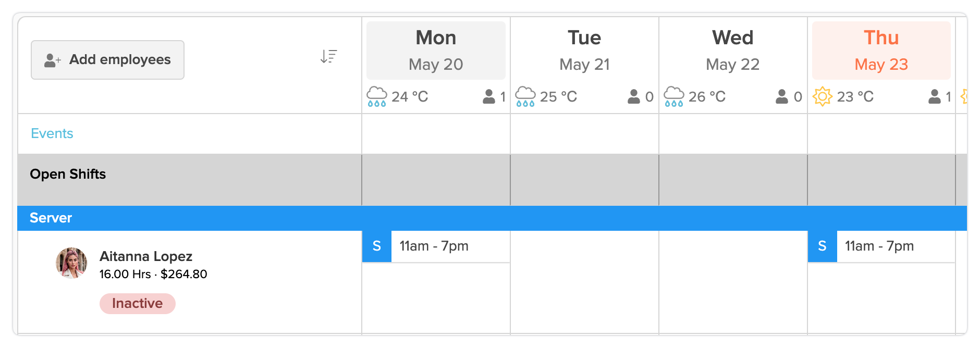Select the Thu May 23 column header

tap(881, 51)
